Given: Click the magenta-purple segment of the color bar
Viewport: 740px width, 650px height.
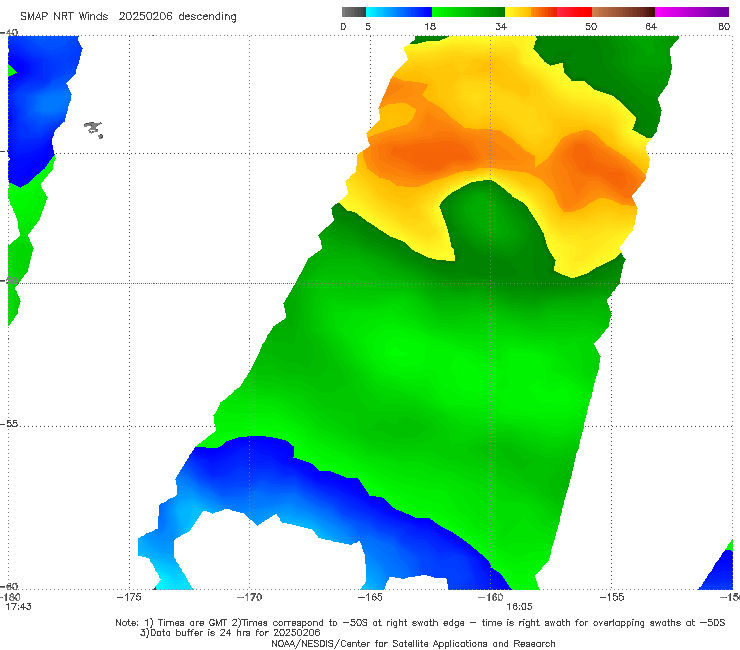Looking at the screenshot, I should tap(692, 12).
